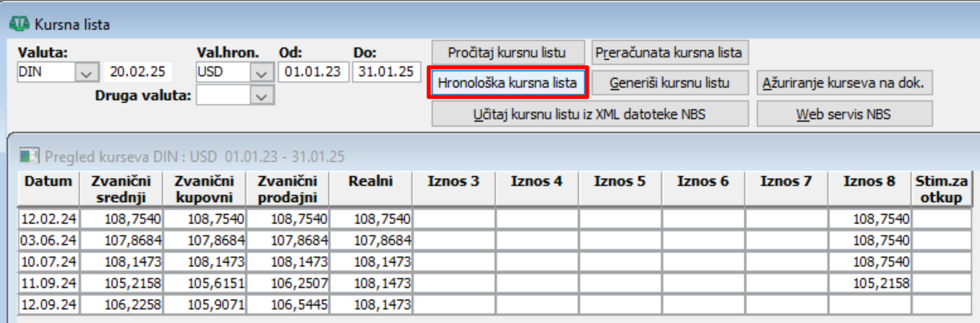Open Preračunata kursna lista

click(x=669, y=52)
